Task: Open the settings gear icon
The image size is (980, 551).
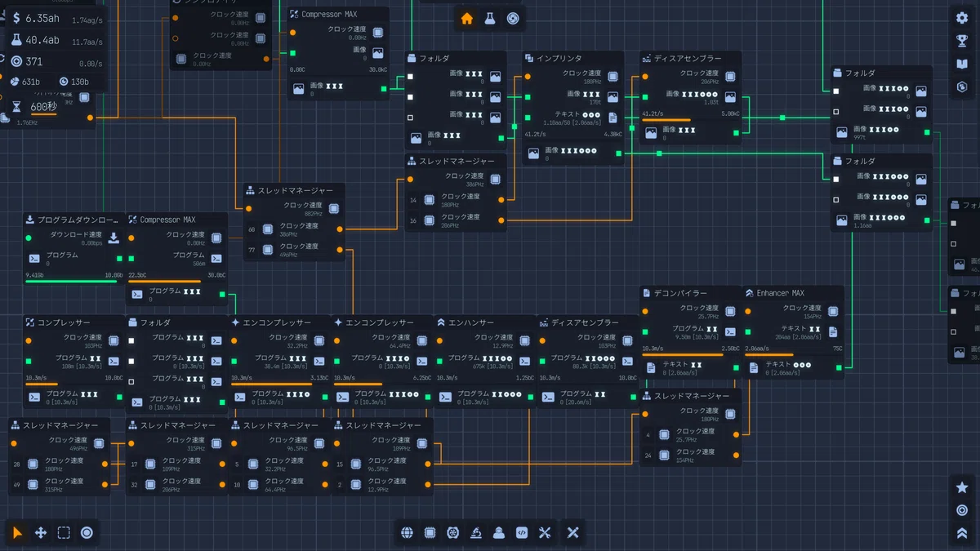Action: [962, 17]
